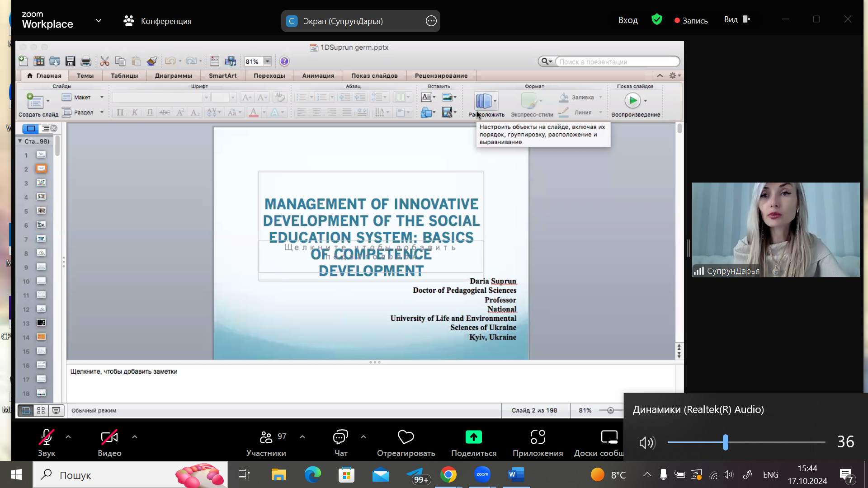The image size is (868, 488).
Task: Turn on the camera (Видео) in Zoom
Action: 109,437
